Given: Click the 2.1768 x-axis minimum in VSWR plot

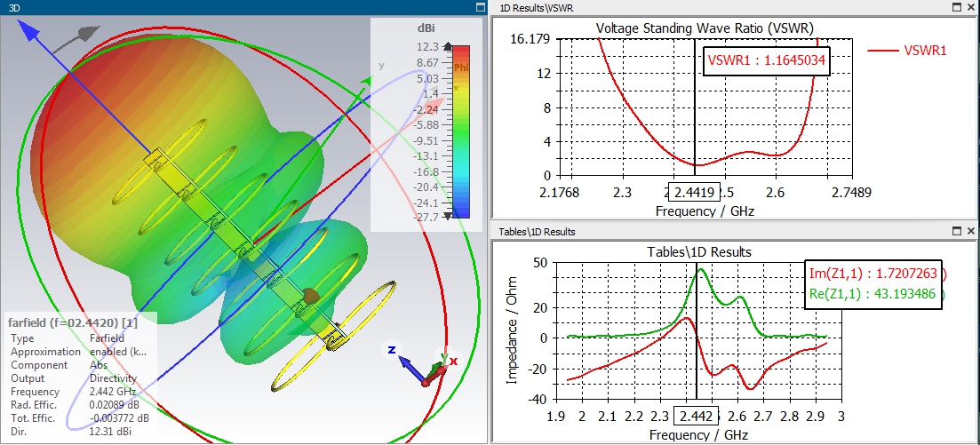Looking at the screenshot, I should pyautogui.click(x=560, y=193).
